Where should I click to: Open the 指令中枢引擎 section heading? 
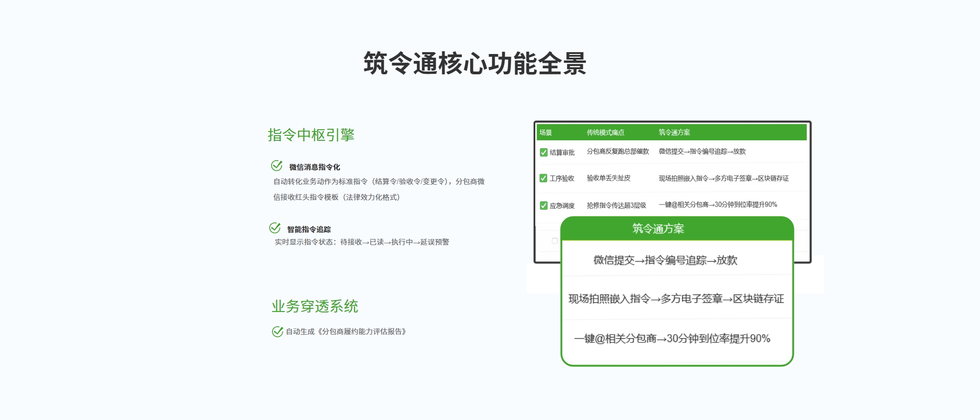(x=311, y=135)
